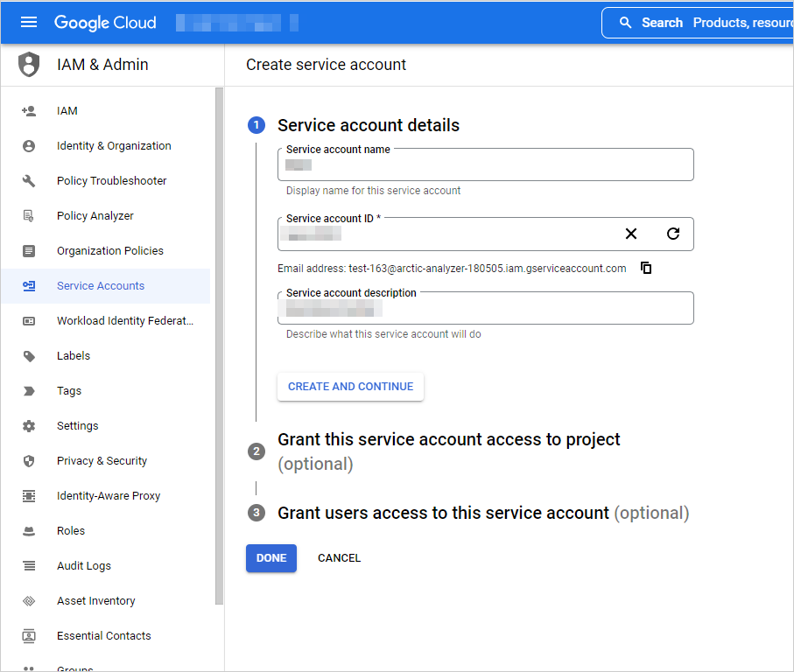This screenshot has width=794, height=672.
Task: Expand Grant this service account access to project
Action: [x=449, y=439]
